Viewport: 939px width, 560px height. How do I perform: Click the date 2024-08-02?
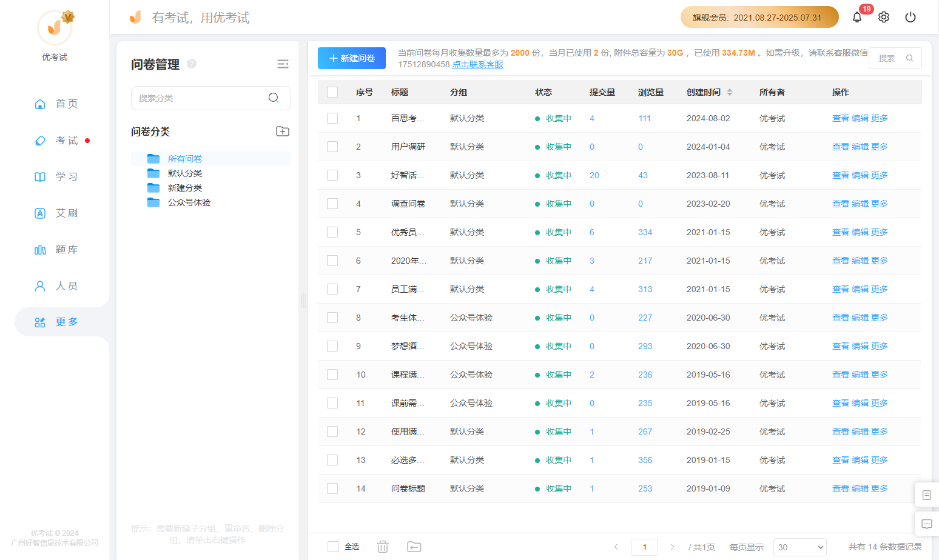tap(708, 118)
